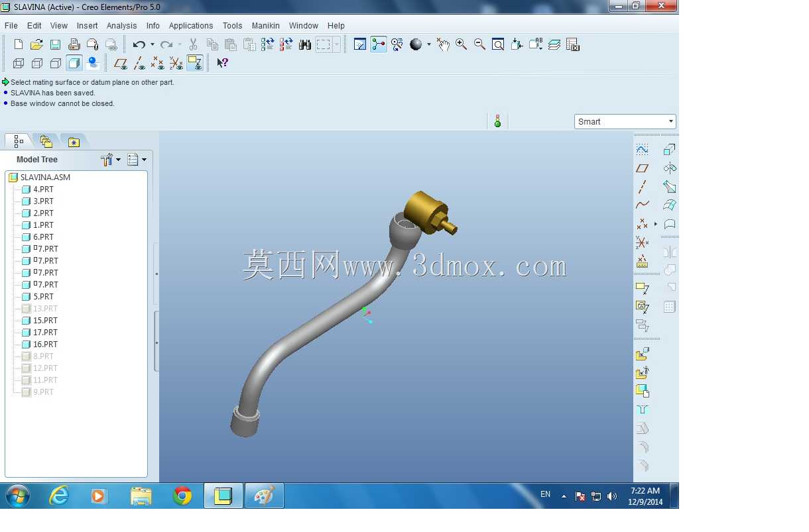The width and height of the screenshot is (809, 532).
Task: Create datum plane from right toolbar
Action: coord(642,168)
